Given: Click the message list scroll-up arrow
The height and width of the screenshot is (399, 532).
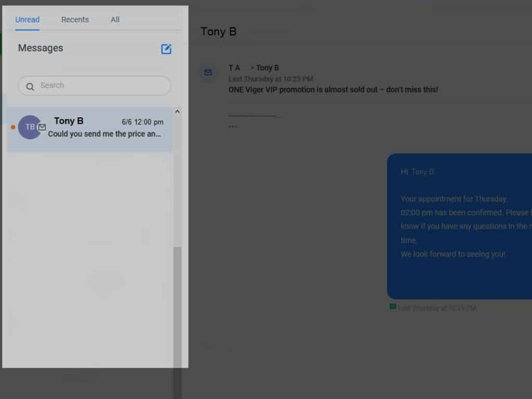Looking at the screenshot, I should (177, 112).
